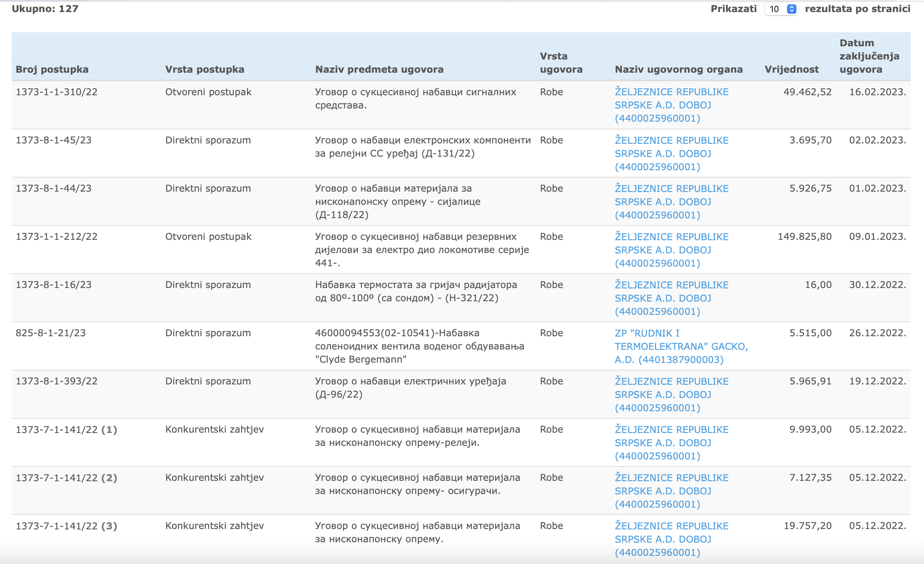Click the Vrsta ugovora column header
The height and width of the screenshot is (564, 924).
tap(561, 63)
